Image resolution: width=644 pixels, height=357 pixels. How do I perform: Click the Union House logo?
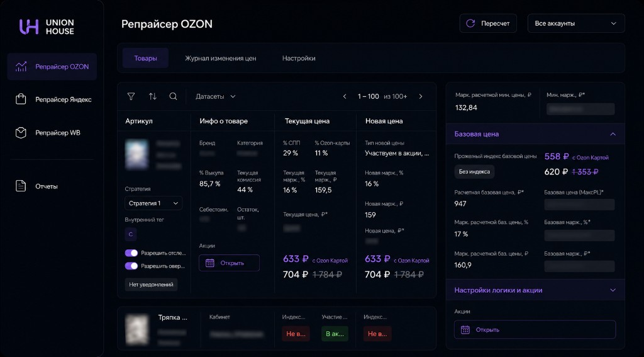(x=47, y=26)
